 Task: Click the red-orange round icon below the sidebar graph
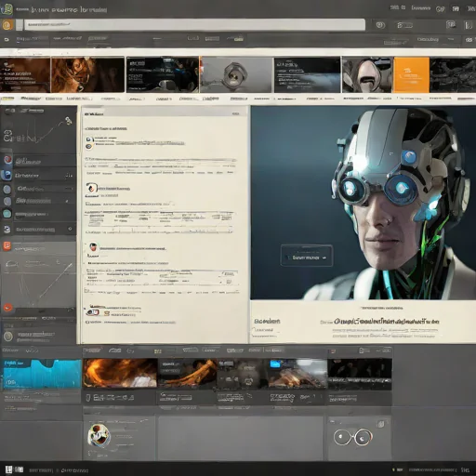pos(7,307)
